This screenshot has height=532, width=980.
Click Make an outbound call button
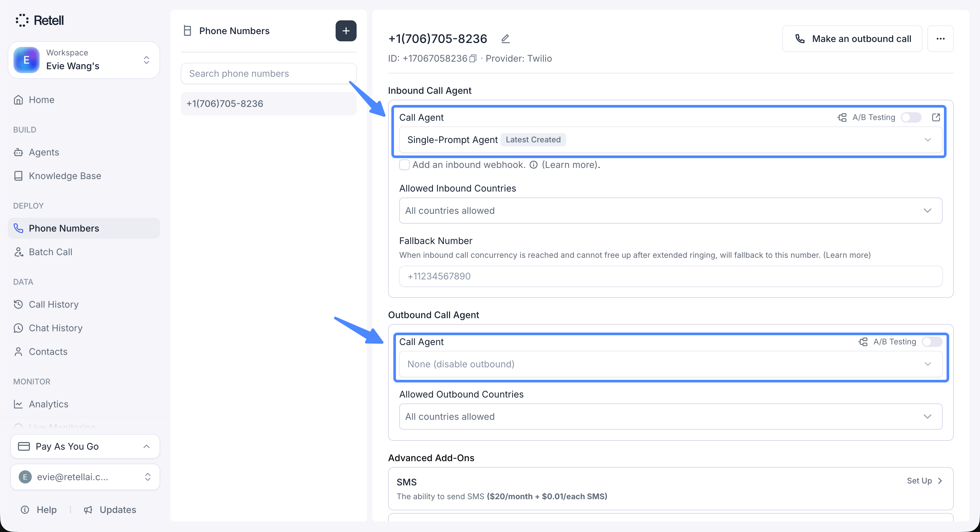pyautogui.click(x=852, y=38)
